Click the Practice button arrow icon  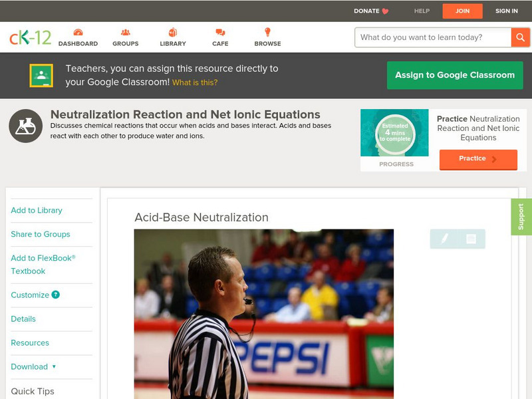pos(494,159)
